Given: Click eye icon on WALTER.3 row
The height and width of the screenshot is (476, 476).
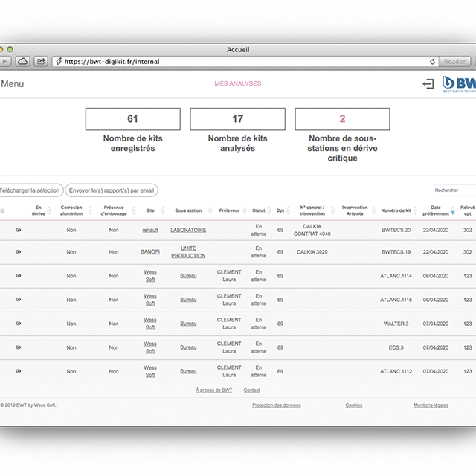Looking at the screenshot, I should (x=19, y=324).
